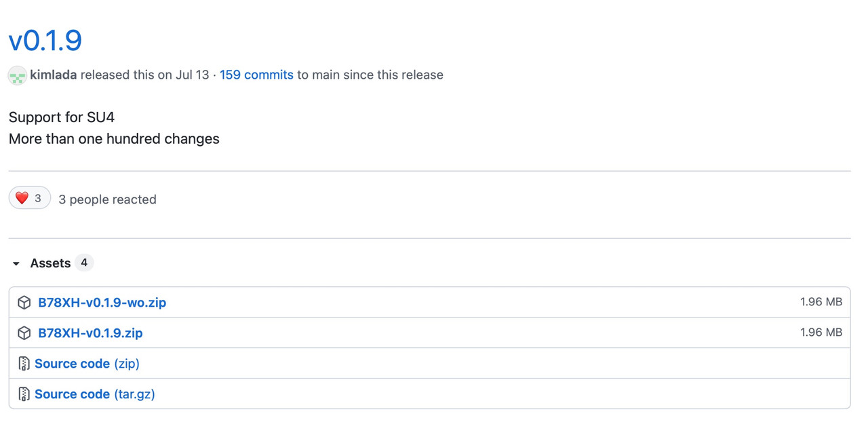Click archive icon beside Source code (tar.gz)
868x439 pixels.
point(24,394)
